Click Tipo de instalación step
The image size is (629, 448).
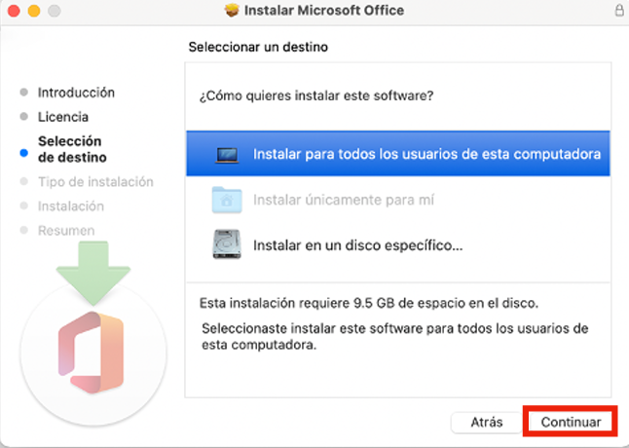pos(95,182)
